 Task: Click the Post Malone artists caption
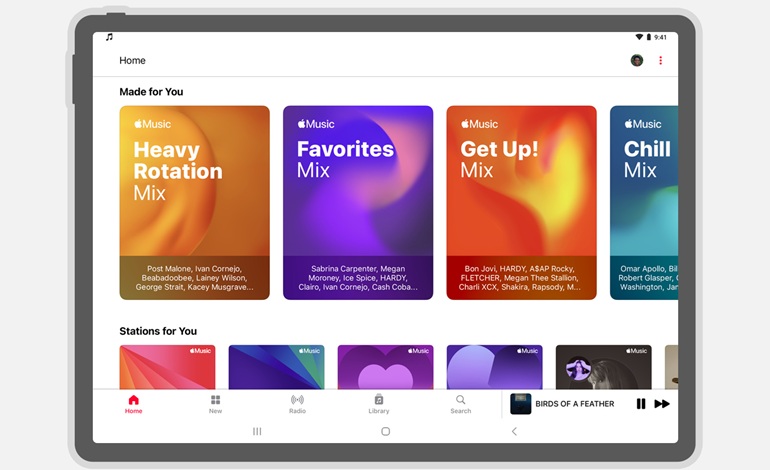[x=194, y=278]
